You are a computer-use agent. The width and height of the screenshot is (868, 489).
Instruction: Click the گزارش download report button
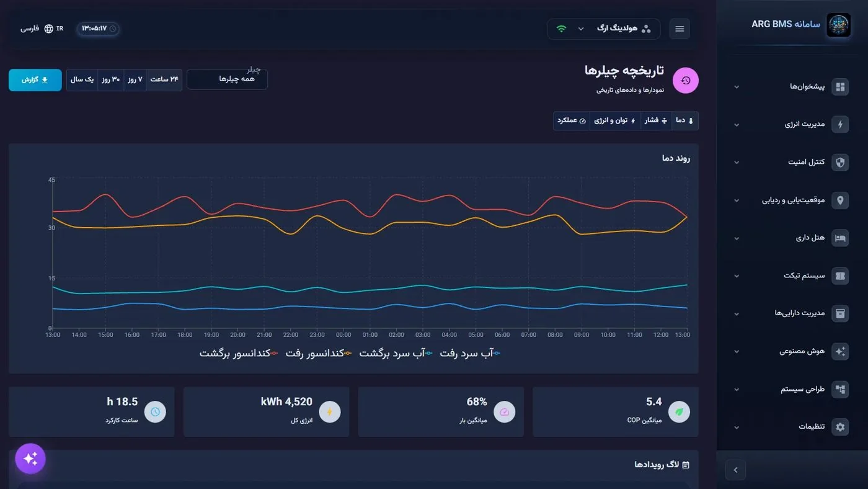35,80
